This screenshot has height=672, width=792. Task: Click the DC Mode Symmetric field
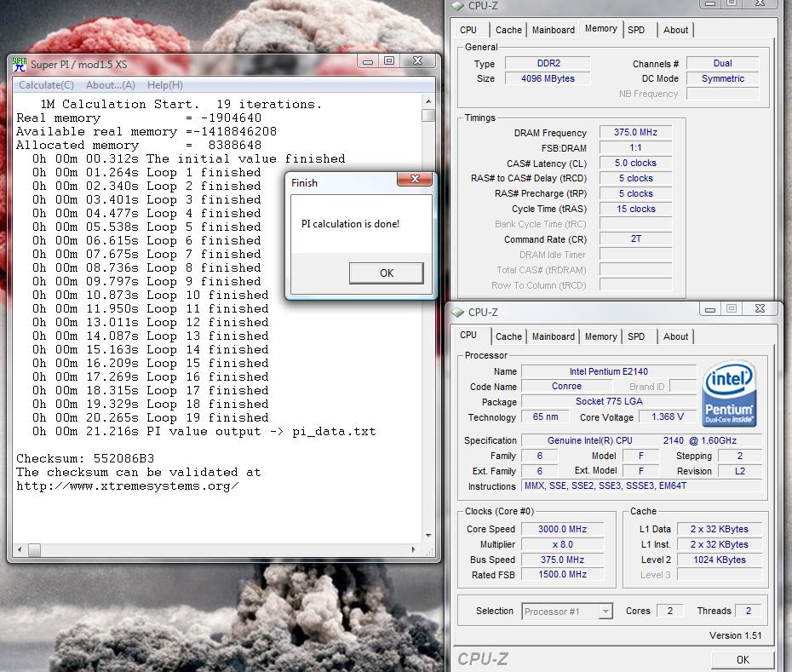[x=723, y=78]
